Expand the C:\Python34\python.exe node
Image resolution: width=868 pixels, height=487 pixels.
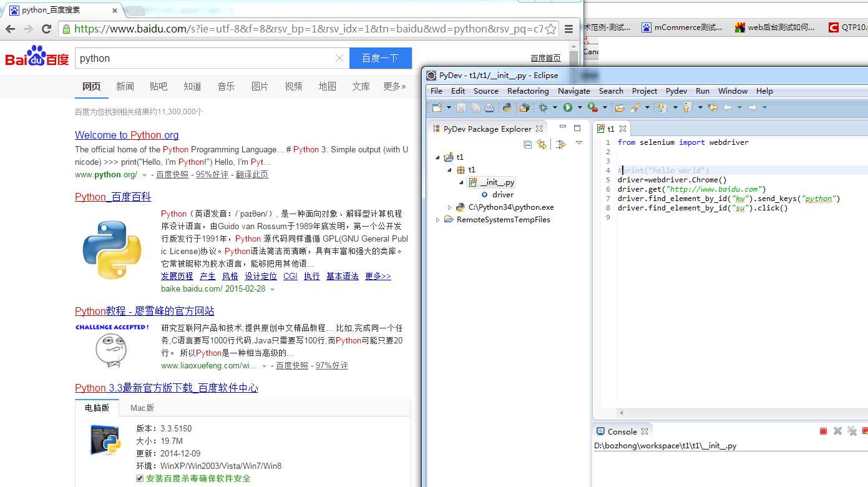[449, 207]
